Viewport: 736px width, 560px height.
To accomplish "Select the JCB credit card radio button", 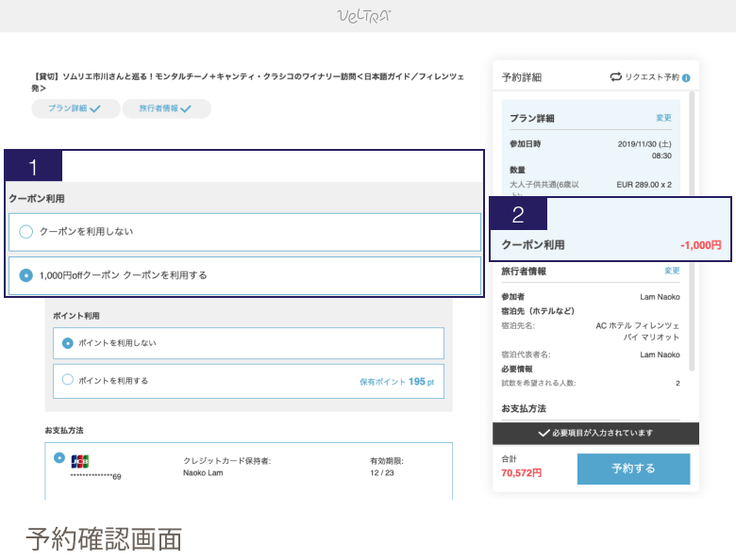I will 60,457.
